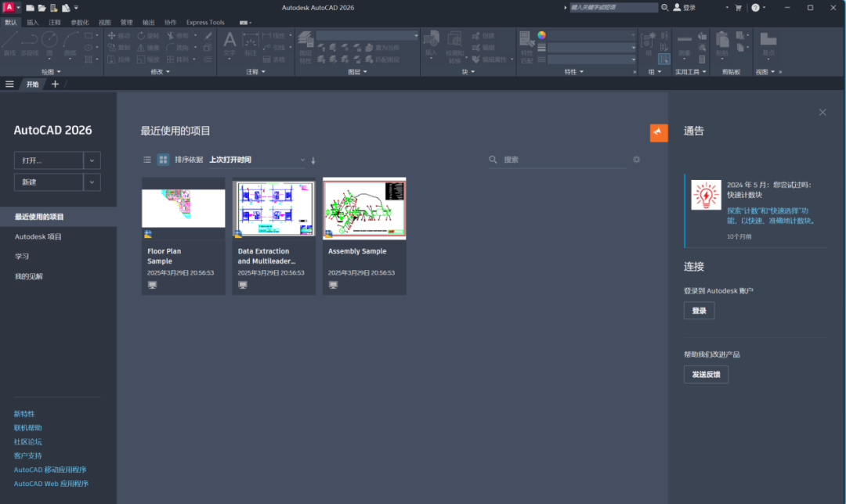Image resolution: width=846 pixels, height=504 pixels.
Task: Click the Scale (缩放) tool
Action: pos(148,59)
